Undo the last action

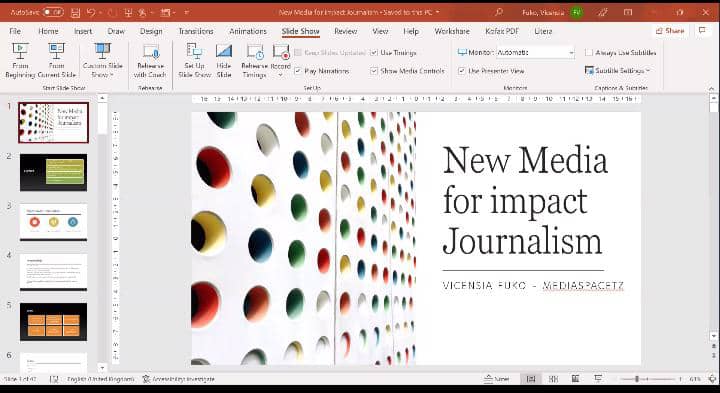[91, 12]
